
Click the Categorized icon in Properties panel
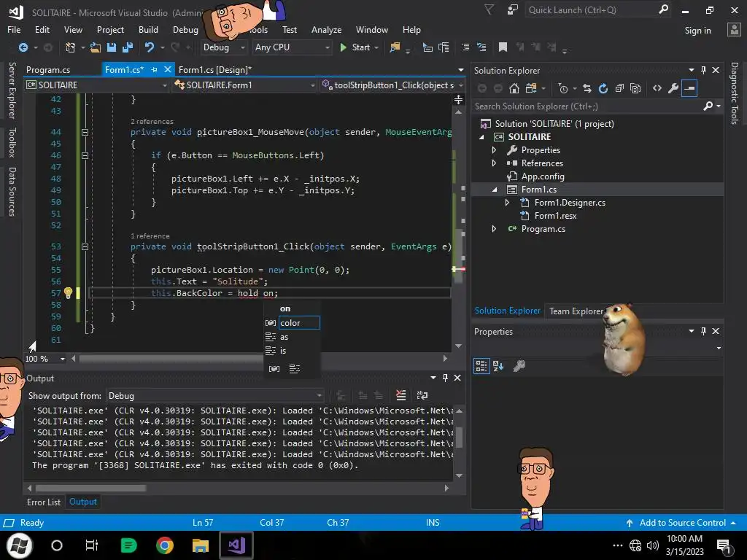pyautogui.click(x=481, y=366)
